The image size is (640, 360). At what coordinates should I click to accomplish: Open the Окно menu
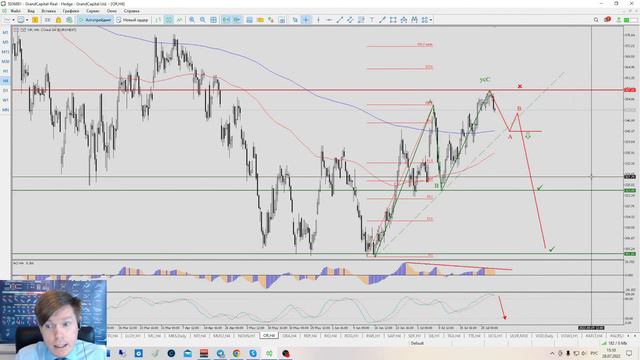click(x=111, y=11)
